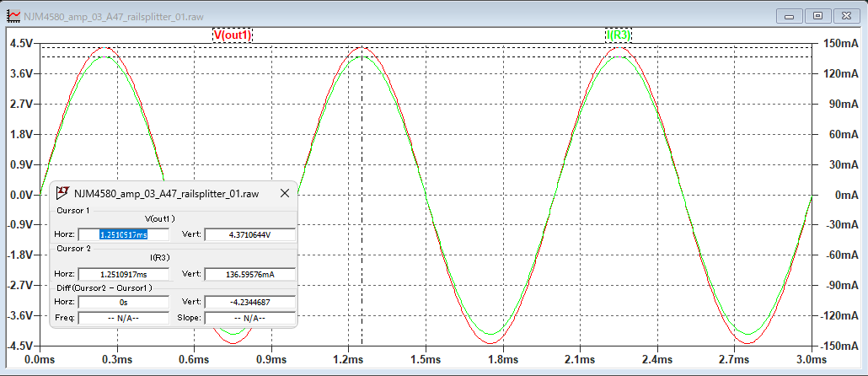Select the Cursor 2 Horz field
This screenshot has width=868, height=376.
pos(124,274)
